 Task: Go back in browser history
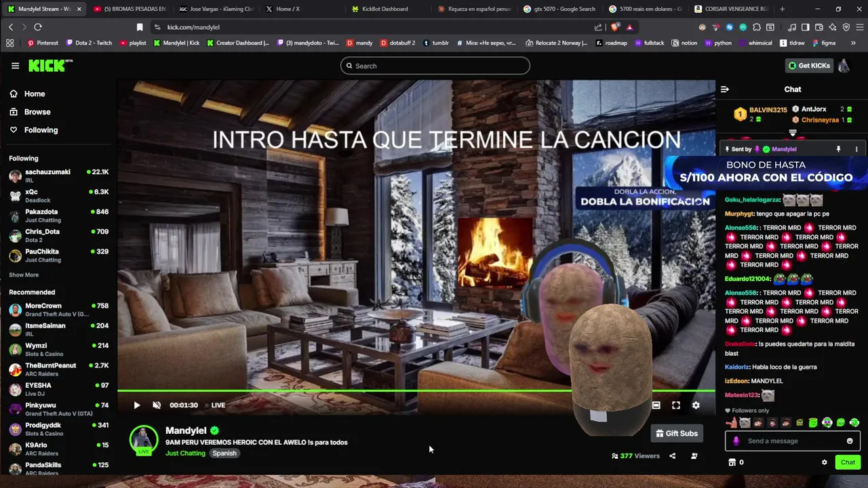coord(11,27)
